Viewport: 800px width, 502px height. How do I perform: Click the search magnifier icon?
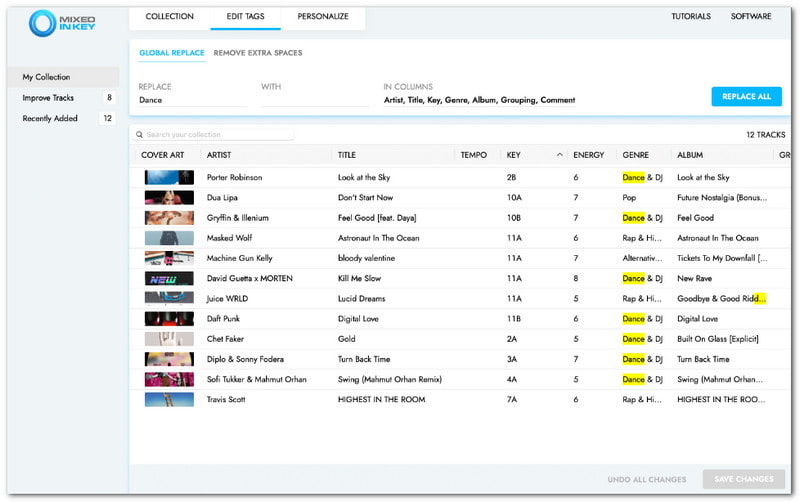(x=139, y=135)
